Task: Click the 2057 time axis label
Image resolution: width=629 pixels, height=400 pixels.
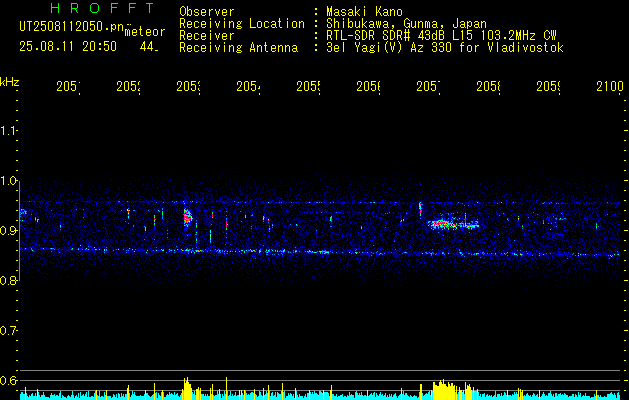Action: pos(428,86)
